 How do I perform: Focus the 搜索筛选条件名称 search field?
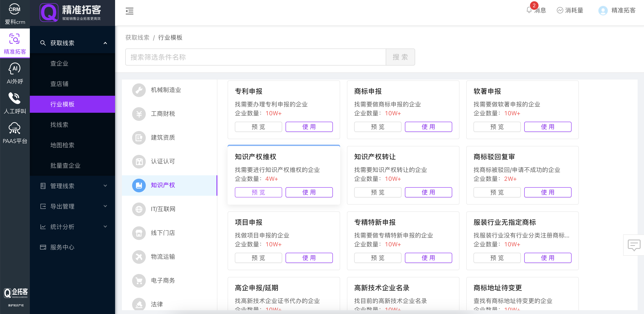point(255,57)
